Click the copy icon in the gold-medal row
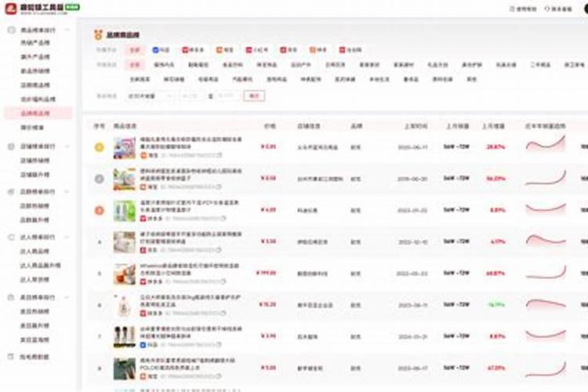The height and width of the screenshot is (392, 588). (220, 155)
